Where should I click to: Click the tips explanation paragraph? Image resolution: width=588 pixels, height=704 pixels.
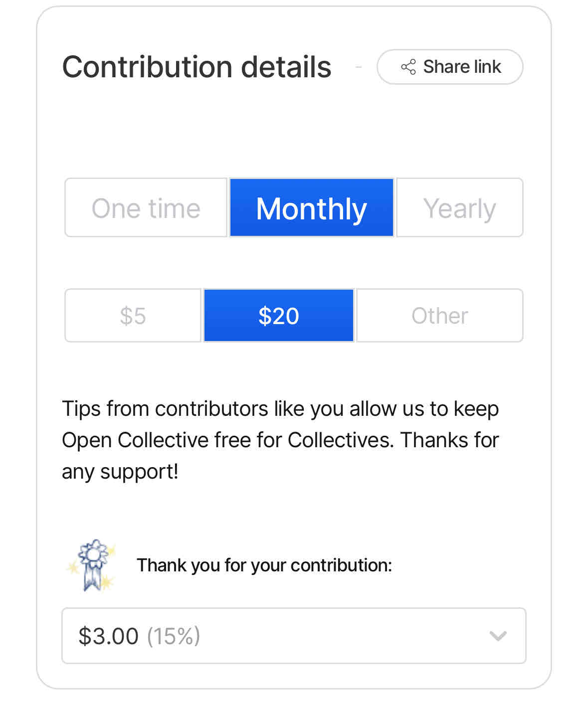(280, 440)
